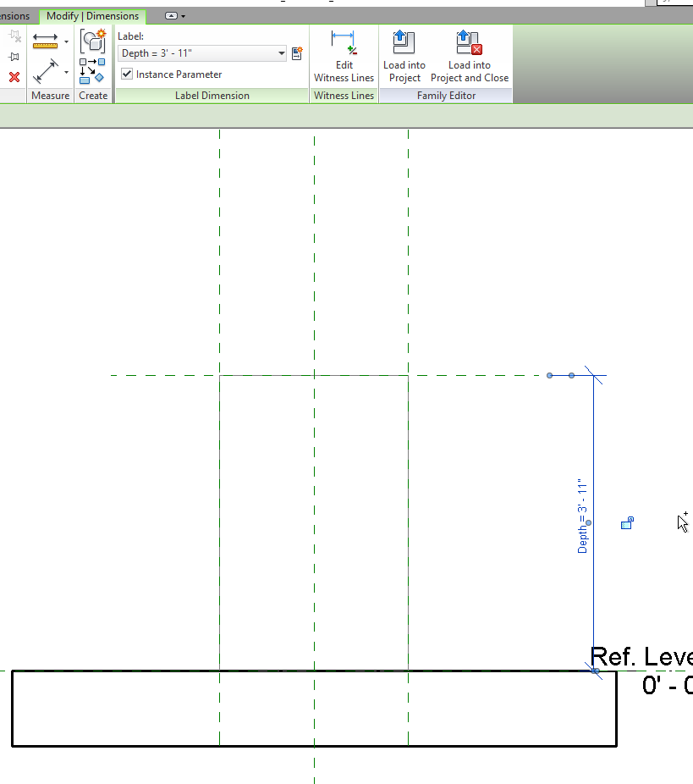Toggle the pin icon in the left panel
This screenshot has height=784, width=693.
(x=13, y=55)
